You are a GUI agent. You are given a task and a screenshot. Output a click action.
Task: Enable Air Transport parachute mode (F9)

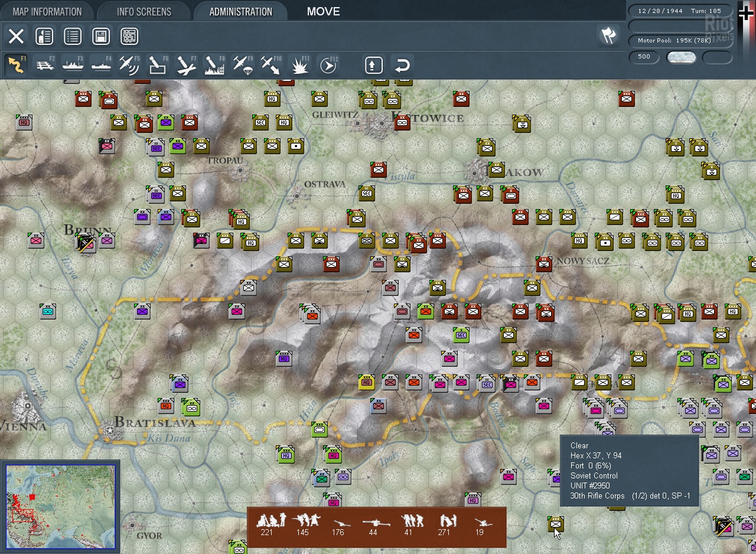243,65
